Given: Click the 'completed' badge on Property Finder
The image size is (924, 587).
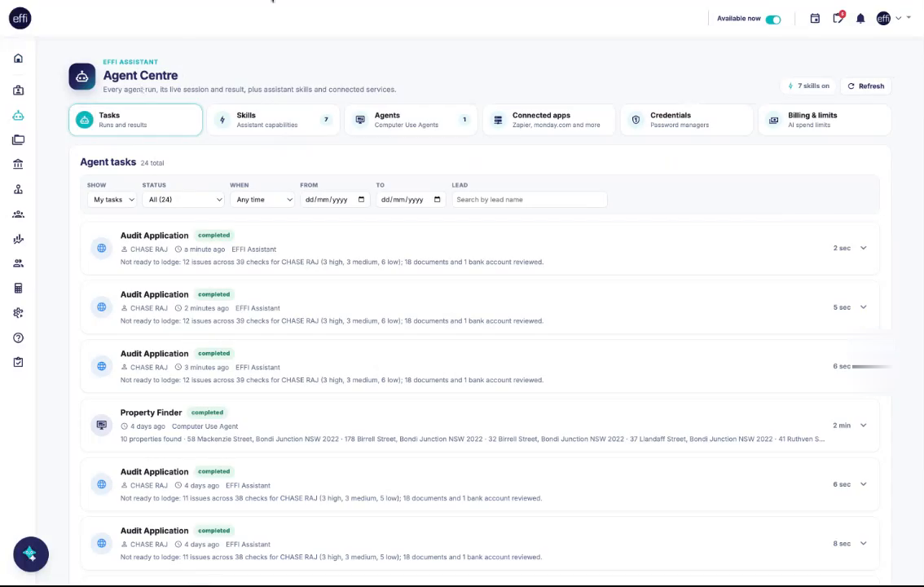Looking at the screenshot, I should tap(207, 413).
